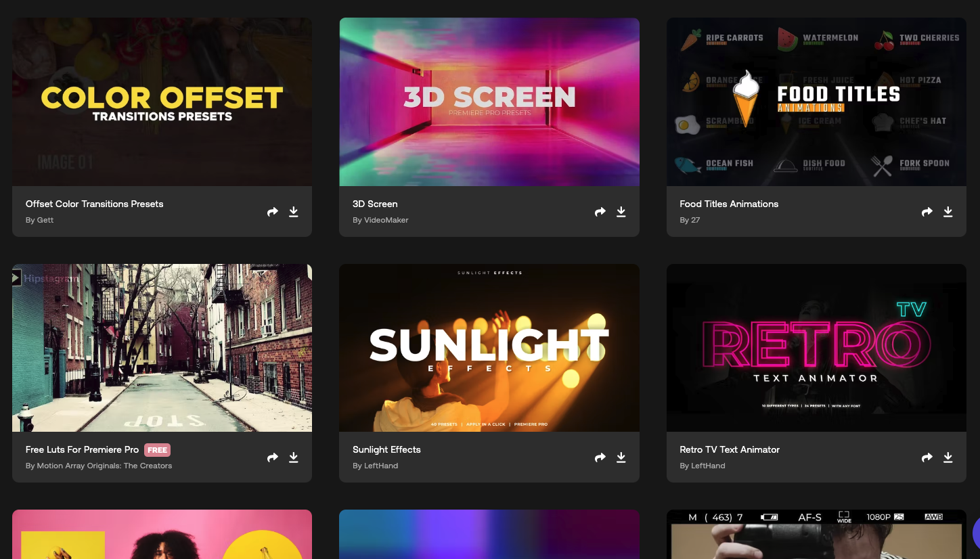
Task: Open the blue-purple gradient thumbnail
Action: [x=489, y=534]
